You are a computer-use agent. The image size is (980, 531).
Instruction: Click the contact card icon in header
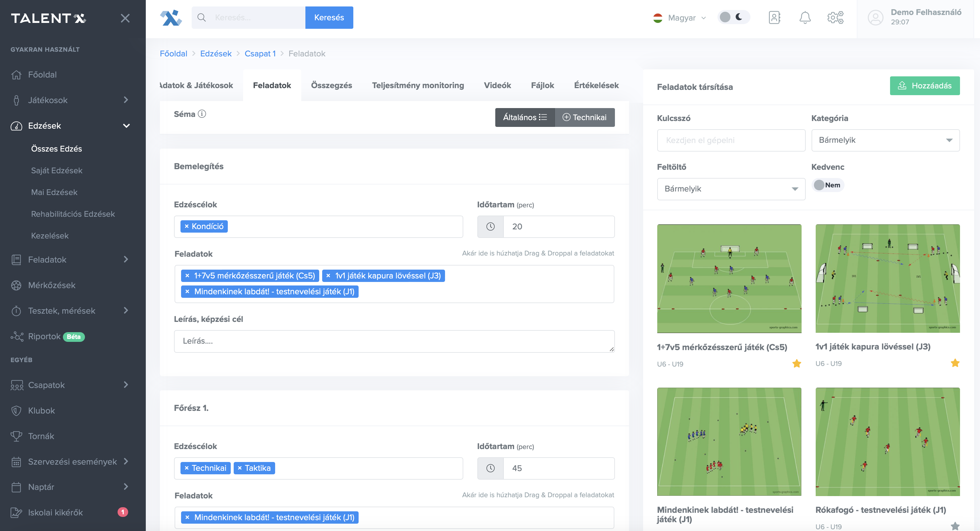click(x=774, y=18)
